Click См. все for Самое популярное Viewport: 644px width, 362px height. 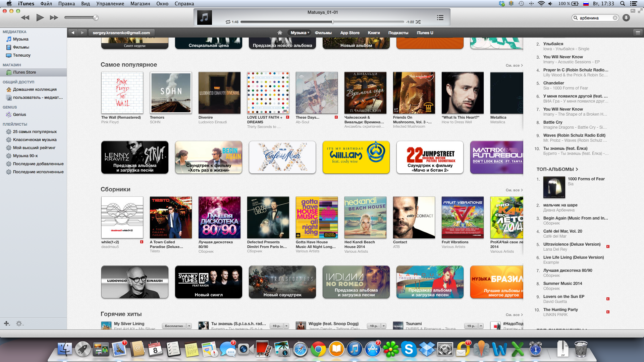pyautogui.click(x=514, y=65)
